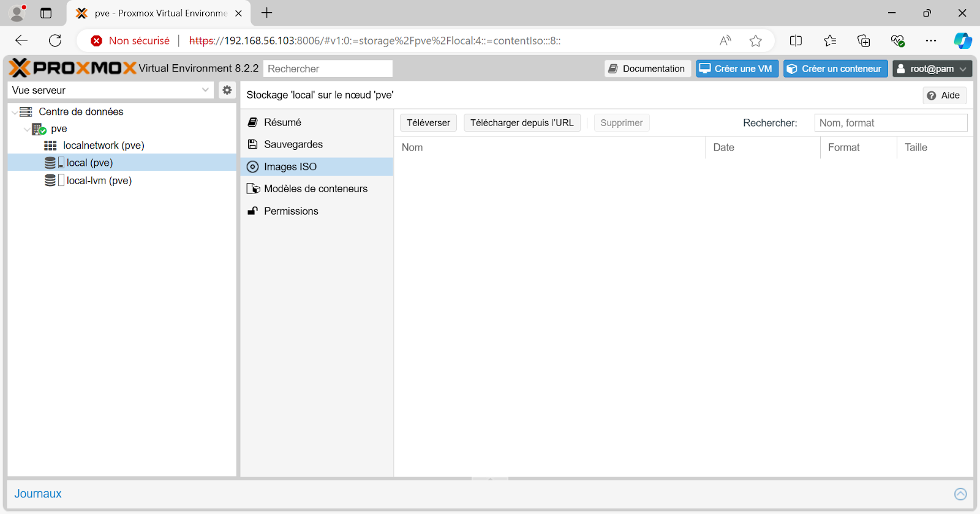Click the browser address bar URL
The height and width of the screenshot is (514, 980).
tap(374, 41)
